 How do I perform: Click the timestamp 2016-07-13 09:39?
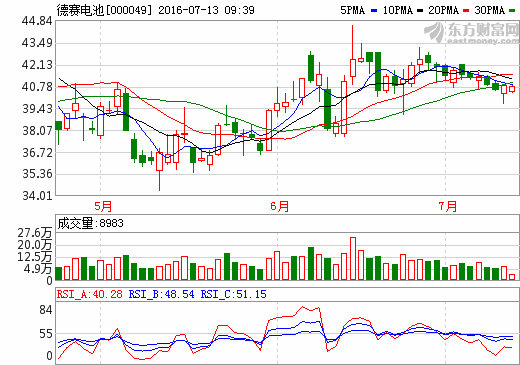tap(206, 10)
